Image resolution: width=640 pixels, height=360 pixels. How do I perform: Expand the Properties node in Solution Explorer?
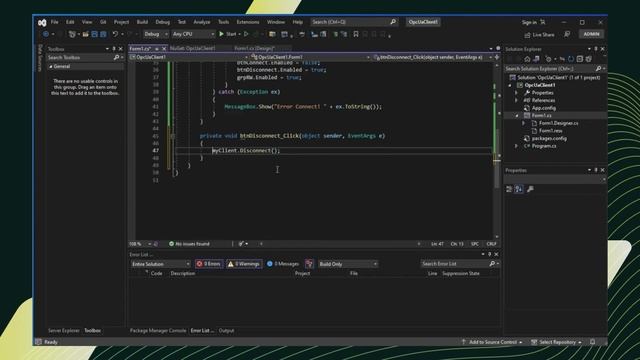[516, 93]
